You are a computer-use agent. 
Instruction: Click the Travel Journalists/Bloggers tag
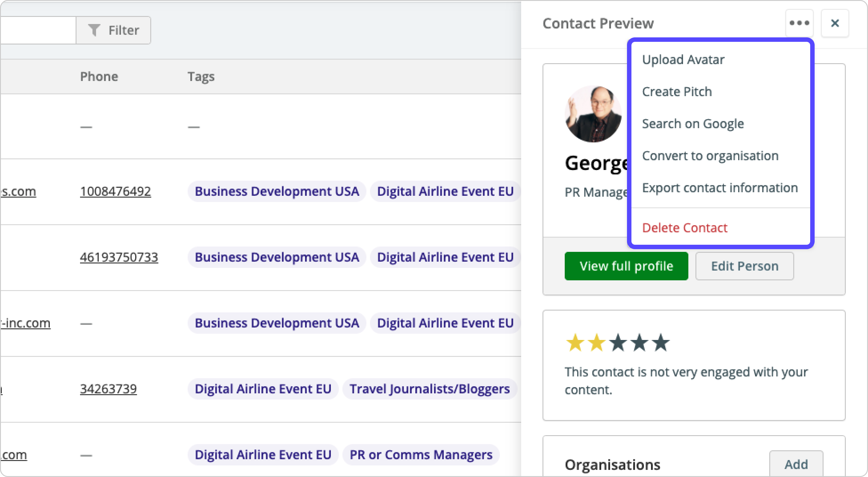[x=430, y=389]
